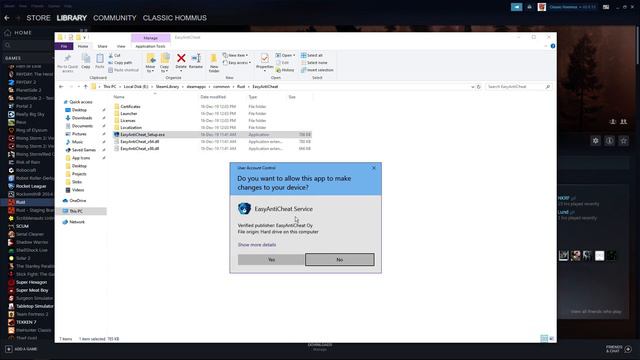Image resolution: width=640 pixels, height=360 pixels.
Task: Select Super Meat Boy in Steam list
Action: coord(32,290)
